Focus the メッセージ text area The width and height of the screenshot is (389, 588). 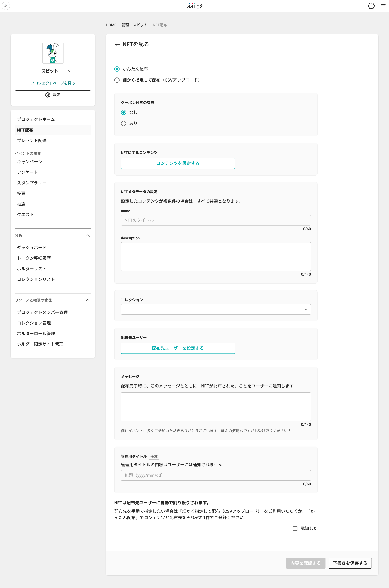216,407
